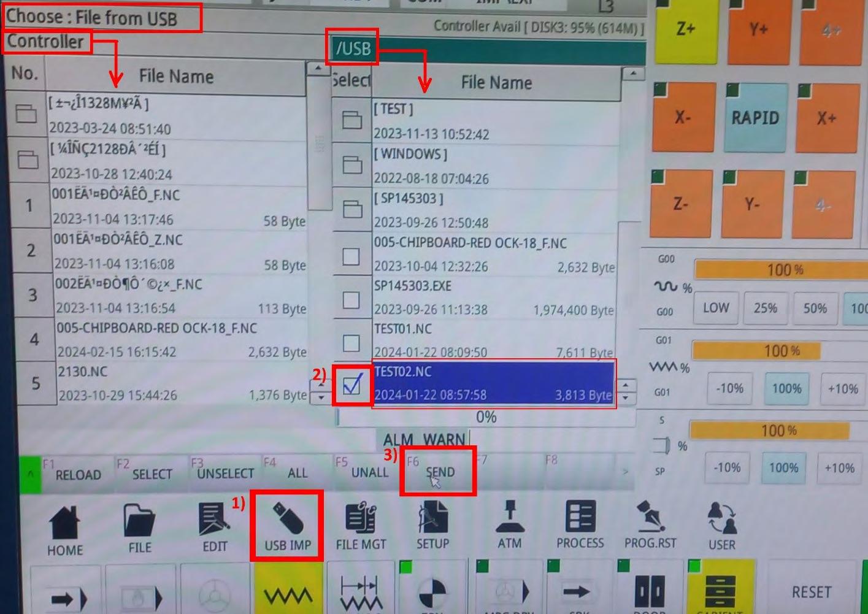Increase G01 feed override by +10%
The width and height of the screenshot is (868, 614).
tap(843, 389)
